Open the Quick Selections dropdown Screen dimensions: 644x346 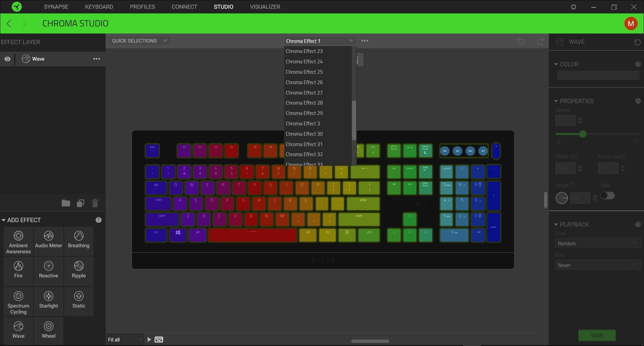[139, 41]
